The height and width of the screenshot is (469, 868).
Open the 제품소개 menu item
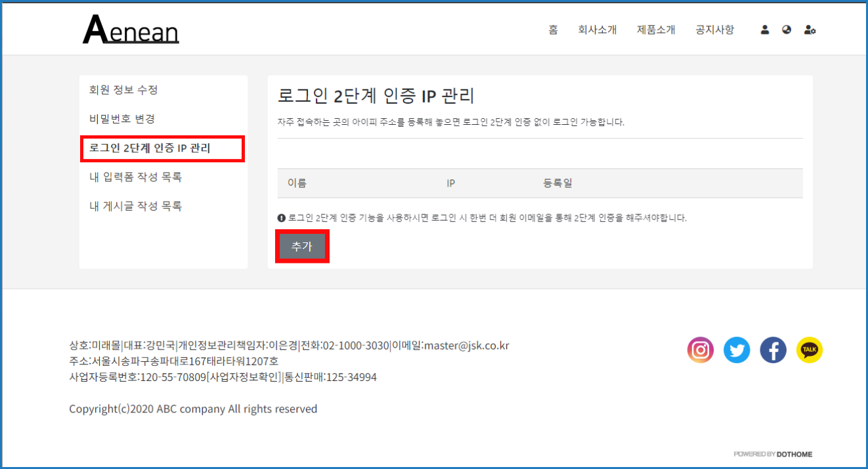click(656, 30)
